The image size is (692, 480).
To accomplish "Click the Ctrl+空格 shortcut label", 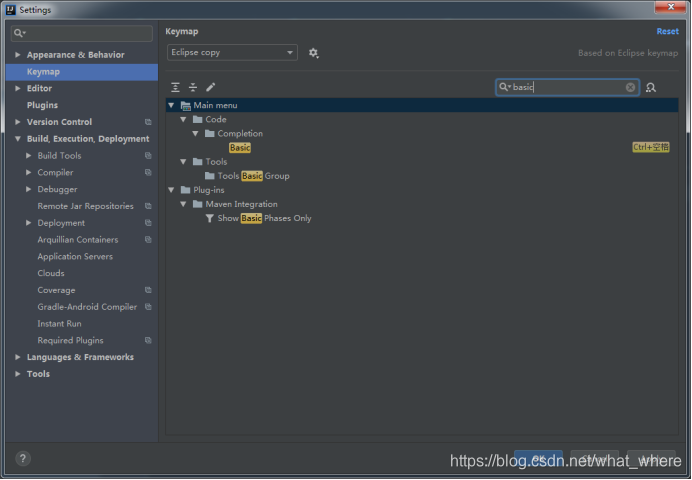I will pyautogui.click(x=651, y=147).
